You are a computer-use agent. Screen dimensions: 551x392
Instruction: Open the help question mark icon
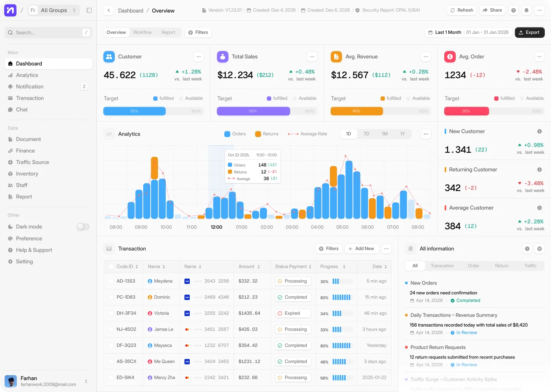[513, 10]
